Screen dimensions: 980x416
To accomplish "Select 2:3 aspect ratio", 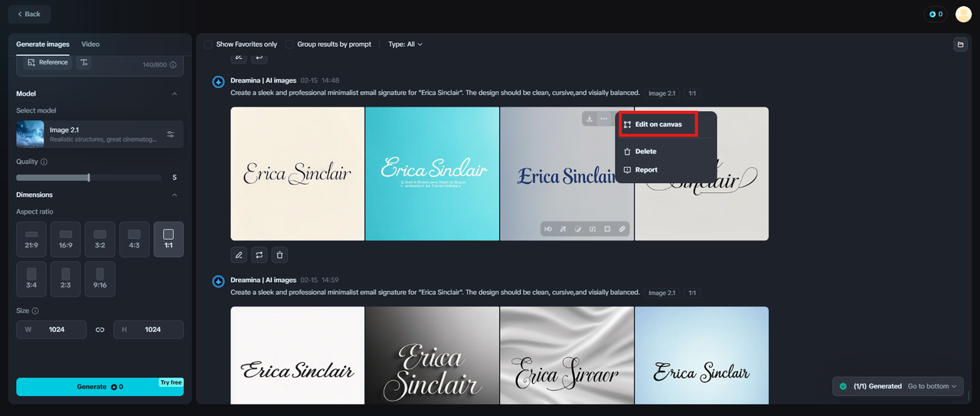I will point(66,279).
